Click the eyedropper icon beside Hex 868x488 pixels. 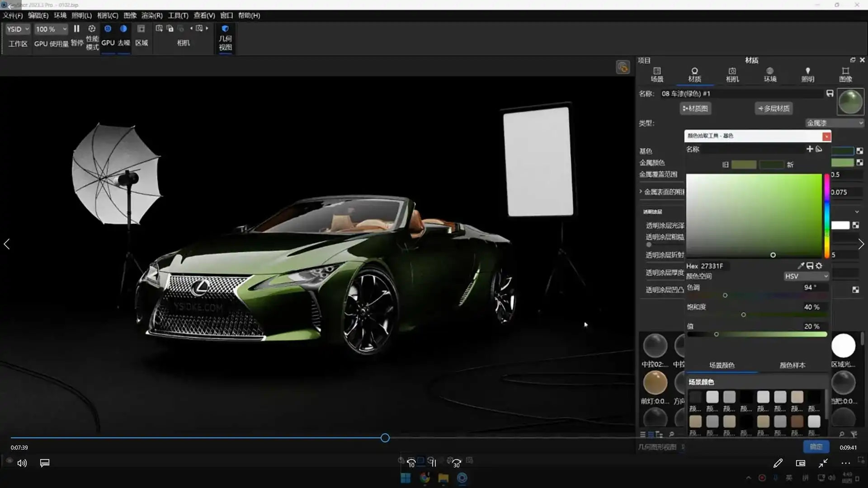pos(801,266)
